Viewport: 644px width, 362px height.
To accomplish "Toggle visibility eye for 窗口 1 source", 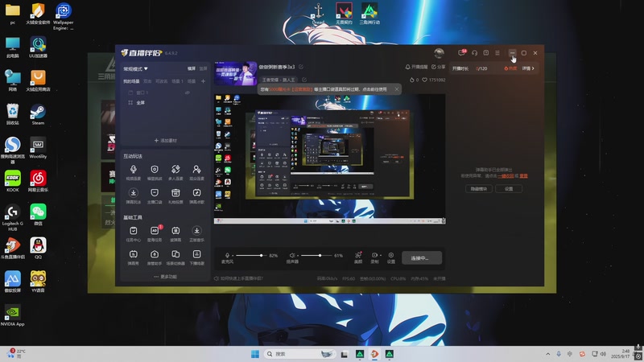I will [x=188, y=93].
